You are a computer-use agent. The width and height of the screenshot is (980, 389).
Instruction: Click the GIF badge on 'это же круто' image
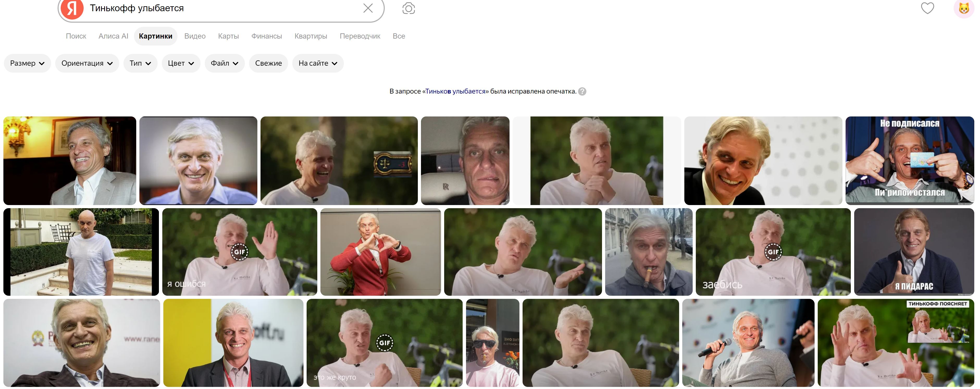[384, 343]
